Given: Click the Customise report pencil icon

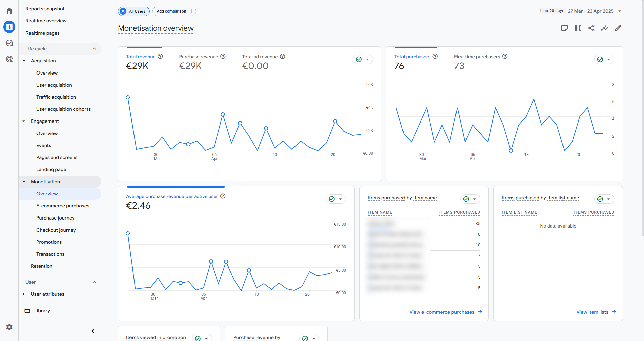Looking at the screenshot, I should click(x=618, y=28).
